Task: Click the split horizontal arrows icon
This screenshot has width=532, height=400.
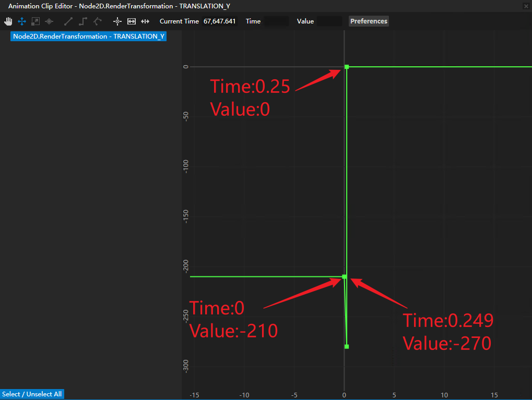Action: [x=145, y=21]
